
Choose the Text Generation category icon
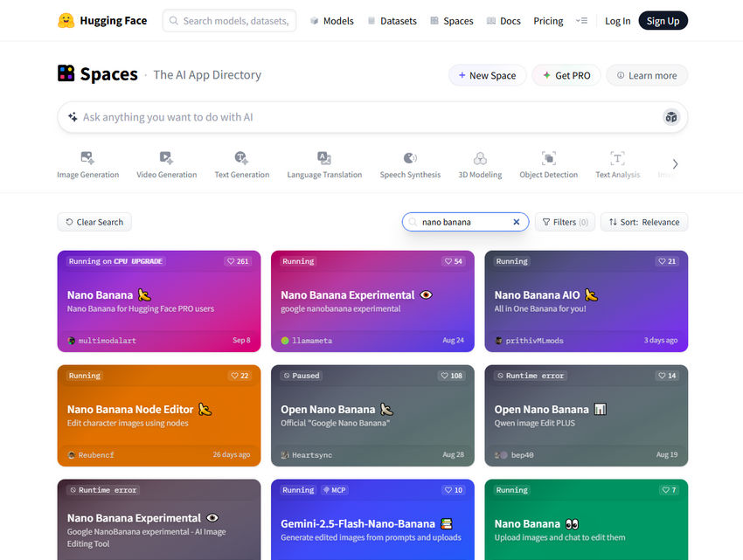[242, 158]
